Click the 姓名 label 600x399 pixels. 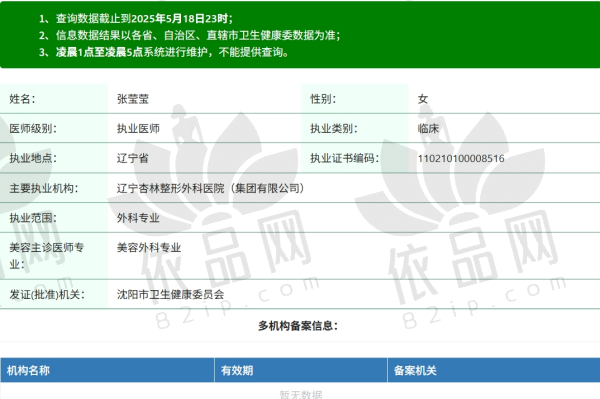point(22,99)
